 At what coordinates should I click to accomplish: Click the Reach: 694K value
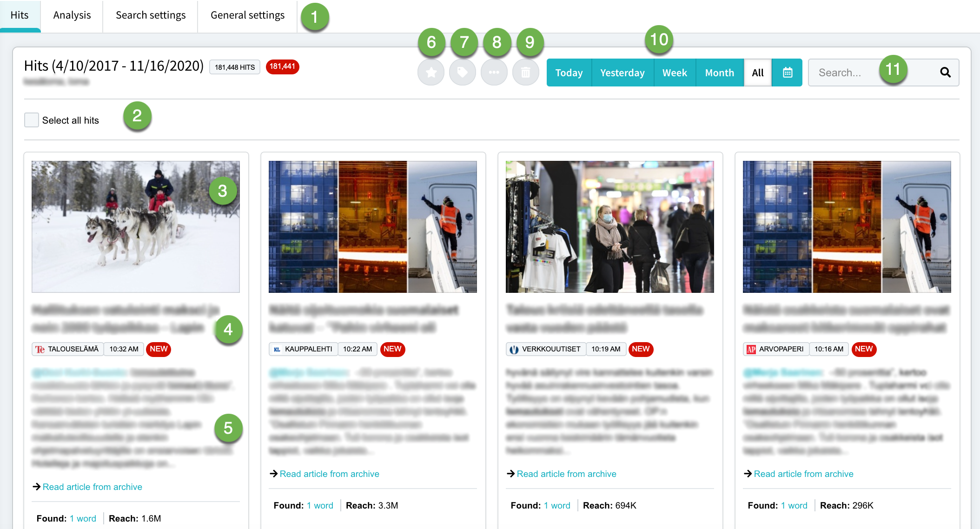(609, 505)
